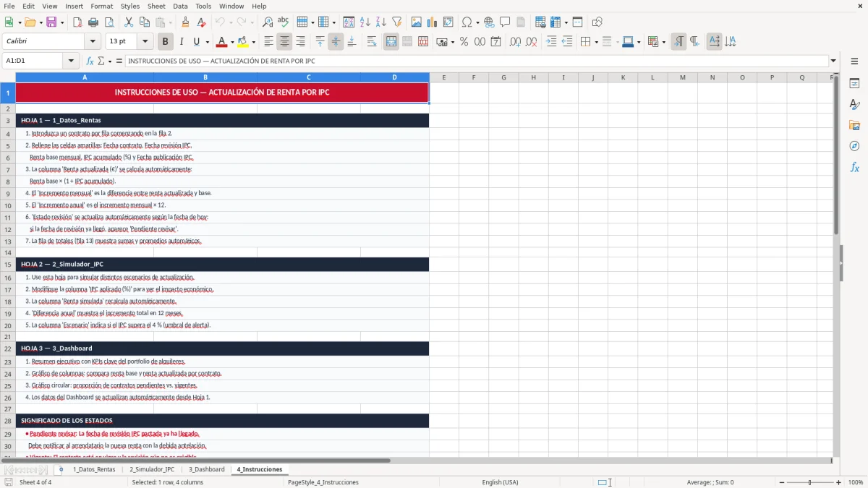Toggle align right
Screen dimensions: 868x488
300,42
